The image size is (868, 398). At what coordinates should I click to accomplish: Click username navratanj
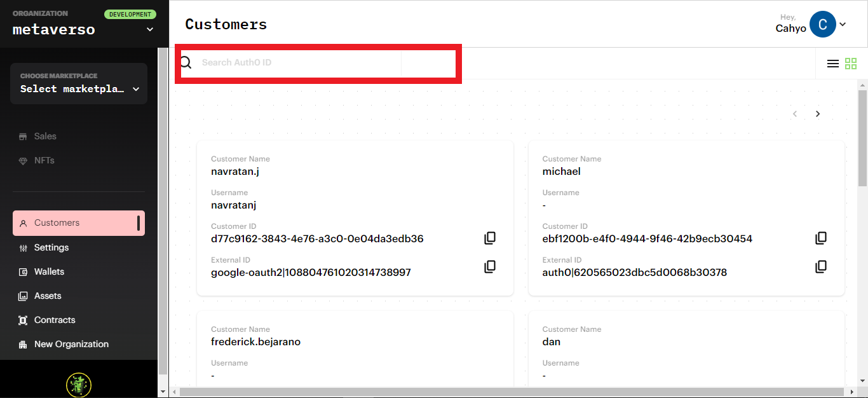tap(233, 205)
